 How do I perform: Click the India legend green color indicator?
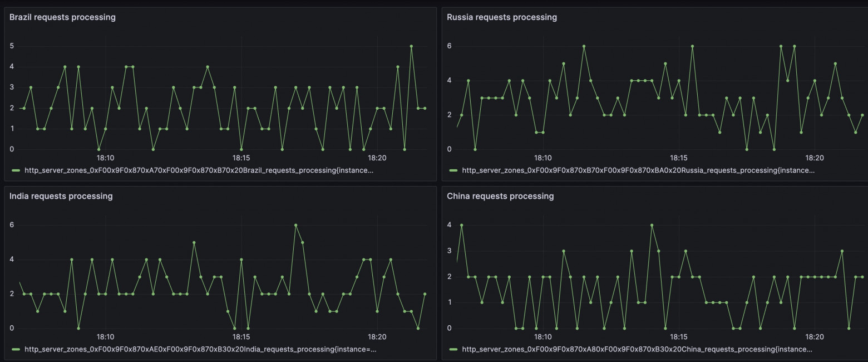[16, 350]
